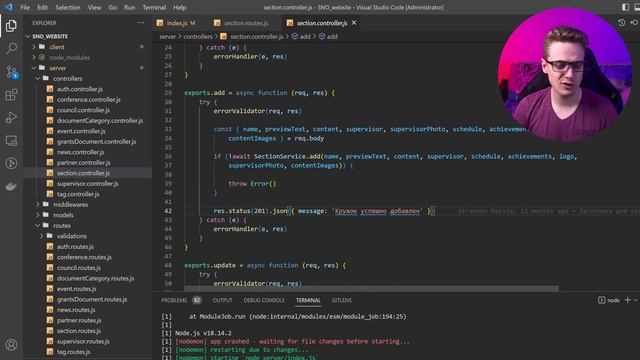Open the Help menu
640x360 pixels.
[x=180, y=7]
